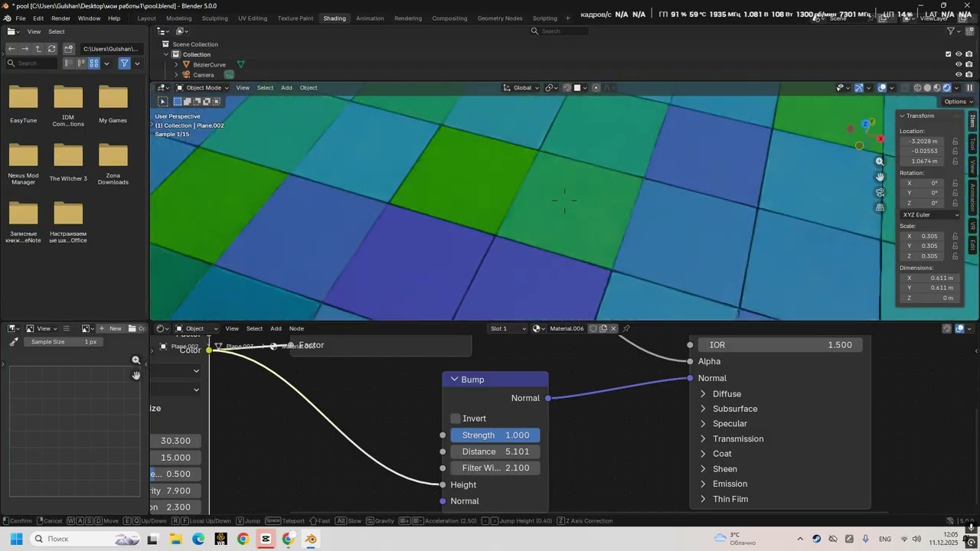980x551 pixels.
Task: Unlink Material.006 with the X button
Action: (613, 329)
